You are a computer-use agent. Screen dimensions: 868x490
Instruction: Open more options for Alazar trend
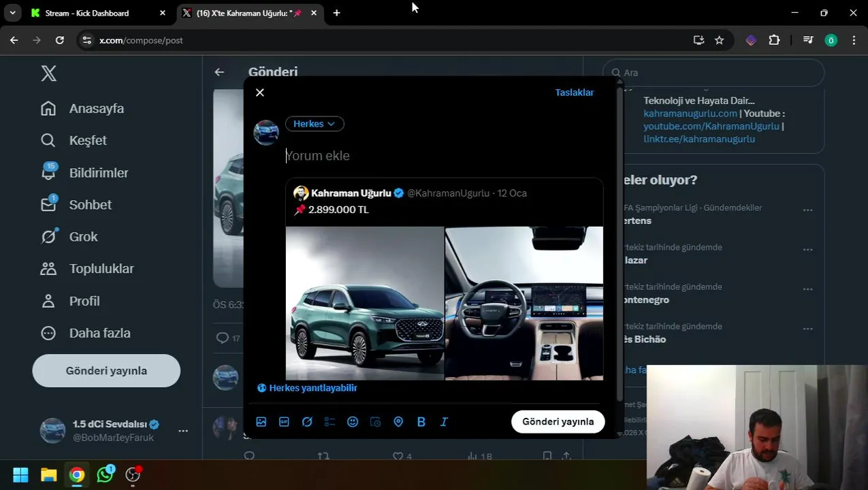click(x=808, y=250)
